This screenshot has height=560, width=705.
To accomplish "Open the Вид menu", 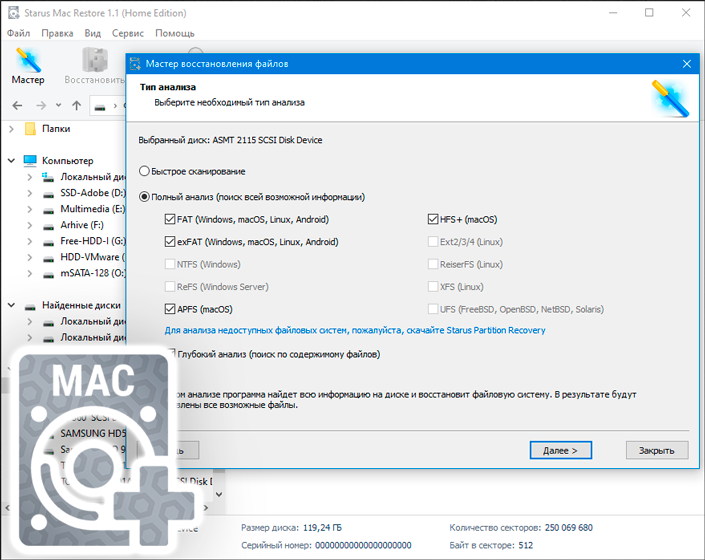I will coord(93,33).
